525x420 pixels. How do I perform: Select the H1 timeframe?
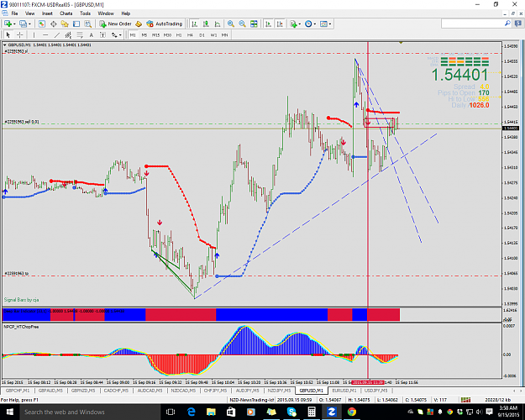point(179,34)
